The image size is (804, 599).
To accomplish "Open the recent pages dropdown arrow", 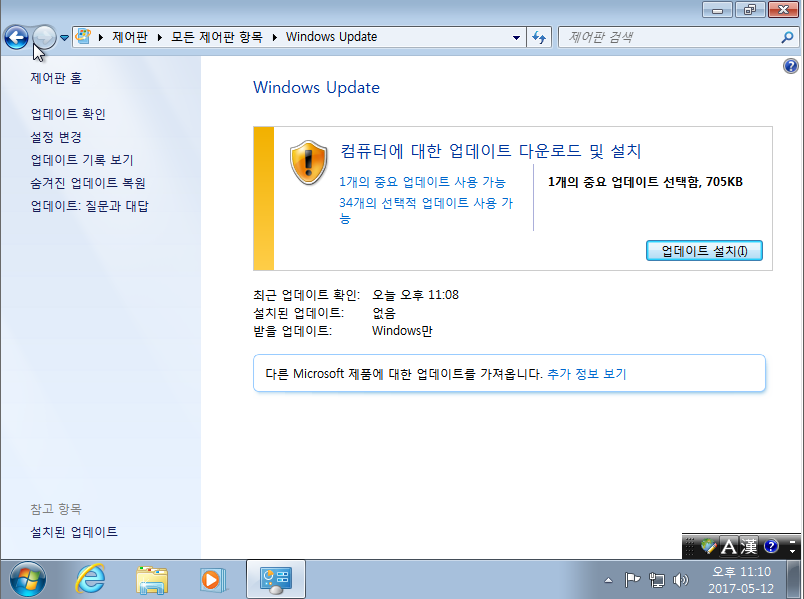I will tap(64, 37).
